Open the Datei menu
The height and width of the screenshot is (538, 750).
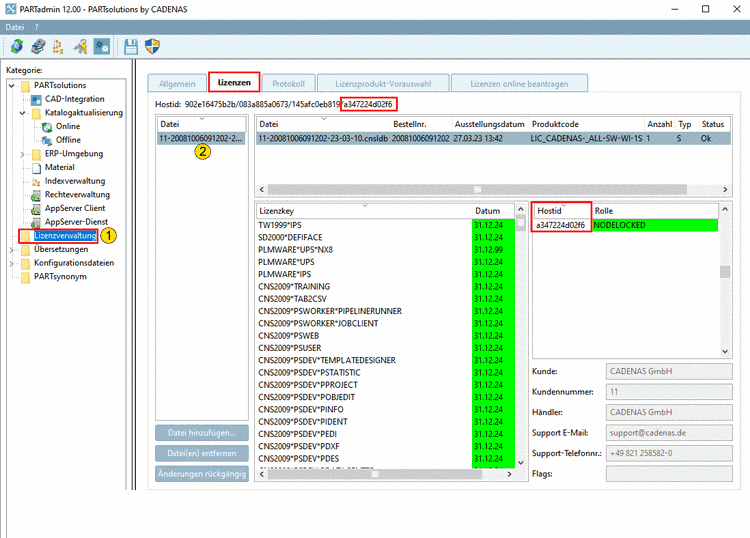[14, 27]
